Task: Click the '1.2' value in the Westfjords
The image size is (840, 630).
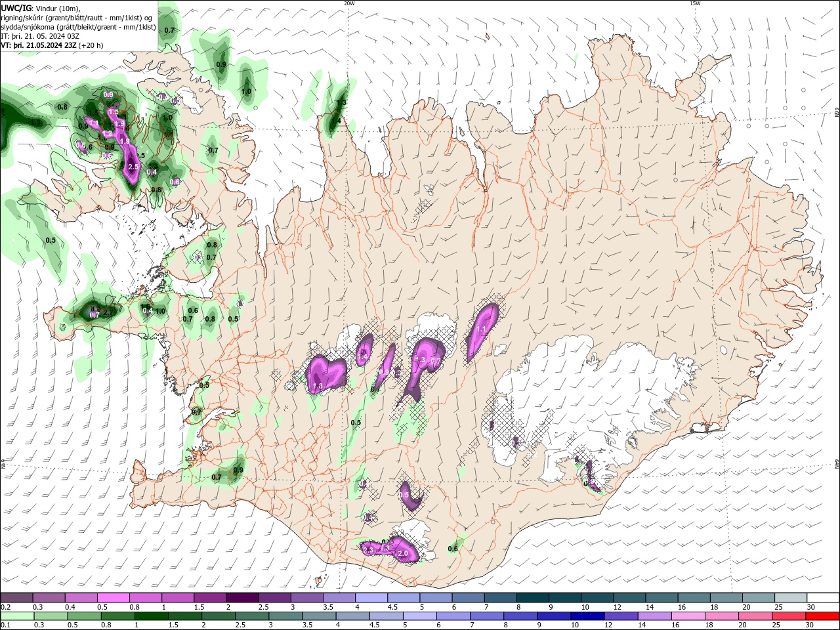Action: coord(108,133)
